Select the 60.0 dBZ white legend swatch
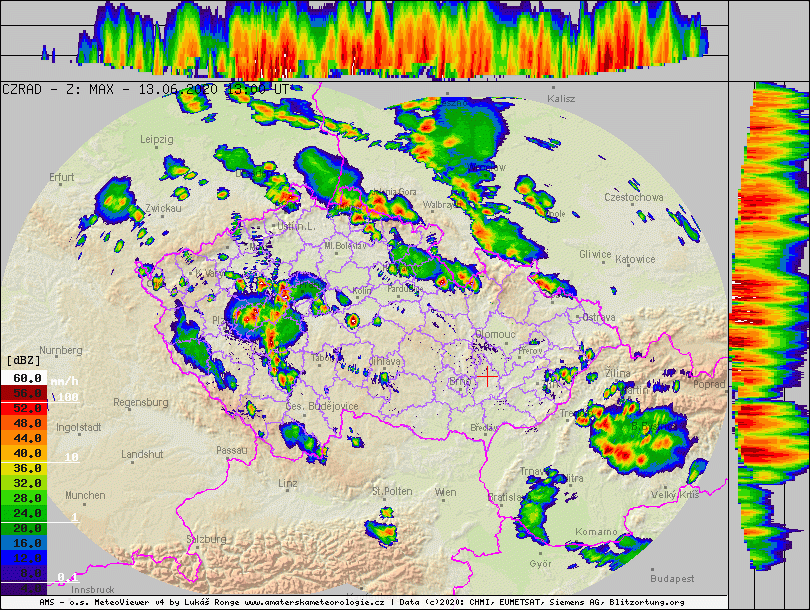 click(x=24, y=378)
